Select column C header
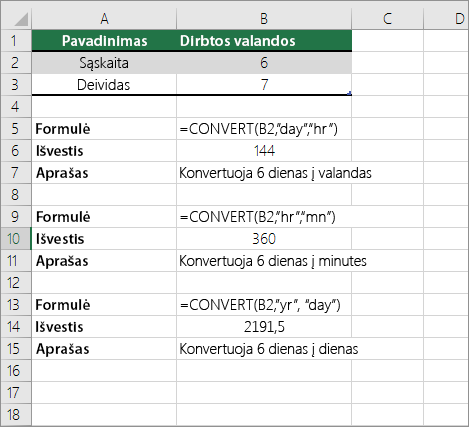This screenshot has width=469, height=427. (x=387, y=19)
